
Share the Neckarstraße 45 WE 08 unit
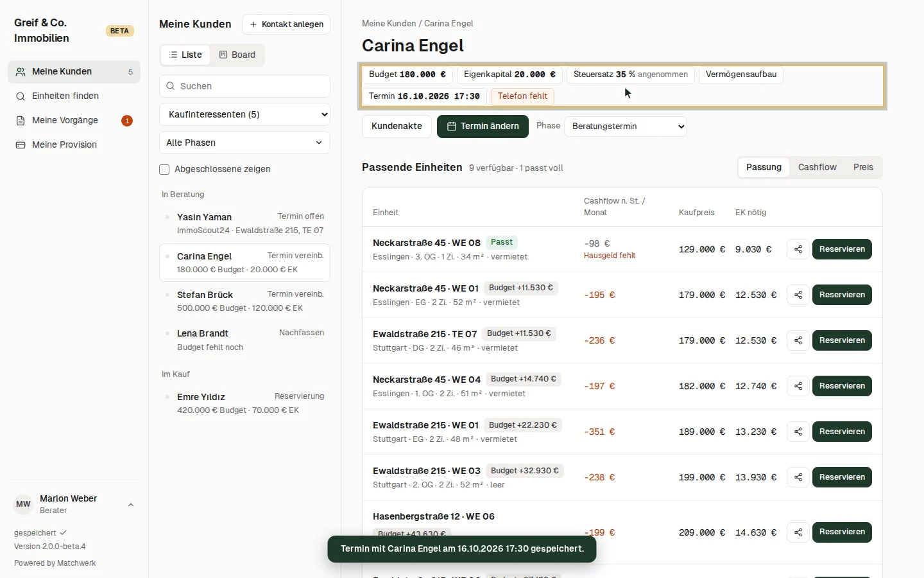(x=798, y=249)
